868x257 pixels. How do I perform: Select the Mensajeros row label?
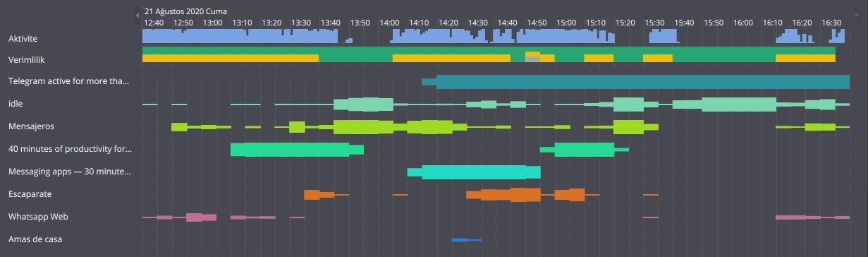coord(31,126)
